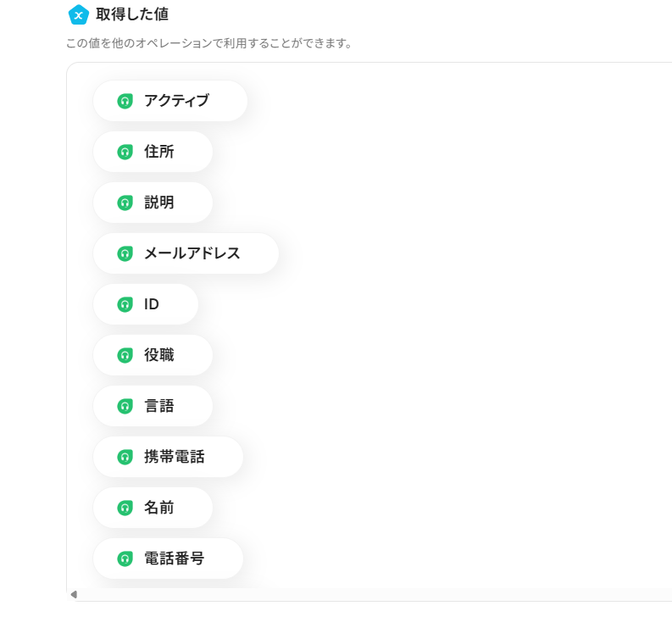Click the green icon beside 役職
Image resolution: width=672 pixels, height=628 pixels.
coord(125,355)
